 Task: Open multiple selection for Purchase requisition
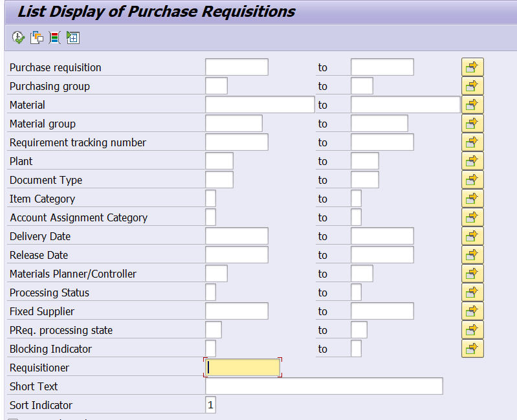coord(472,67)
